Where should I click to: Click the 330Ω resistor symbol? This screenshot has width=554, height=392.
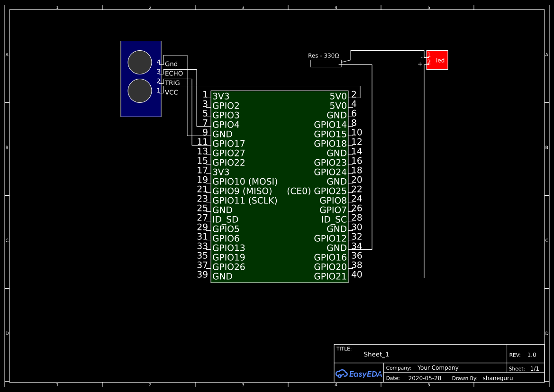[x=326, y=64]
